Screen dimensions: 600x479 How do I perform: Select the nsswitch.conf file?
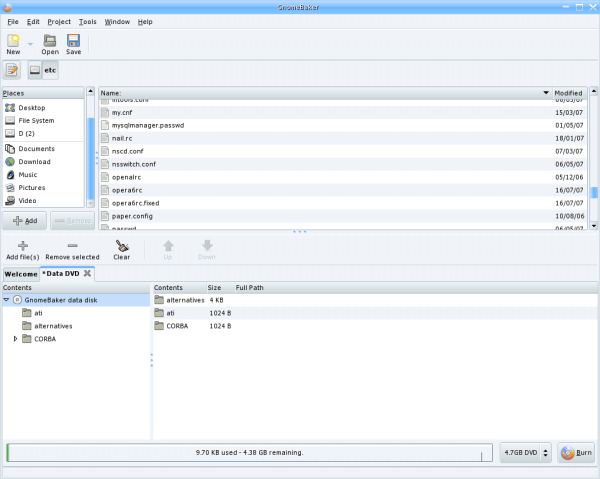[342, 165]
